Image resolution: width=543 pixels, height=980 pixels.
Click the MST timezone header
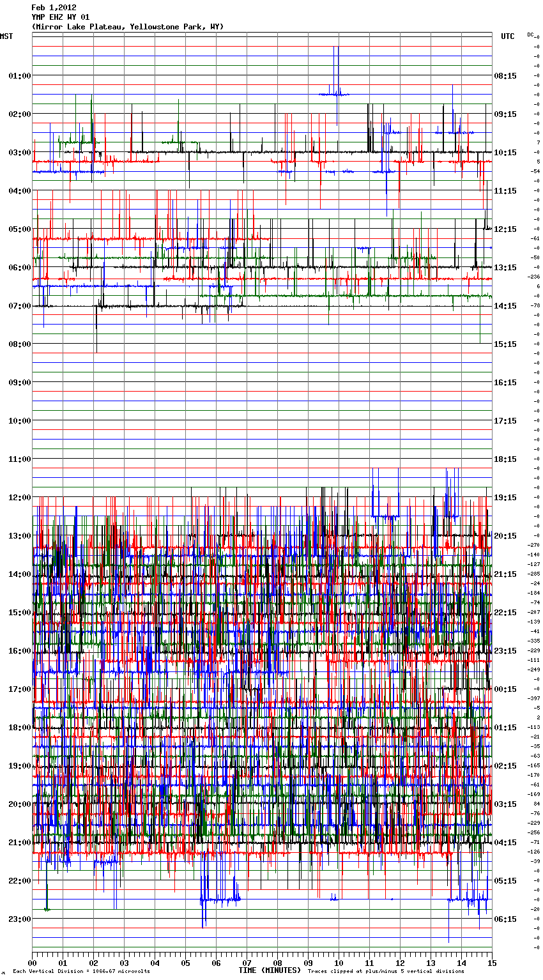(x=6, y=36)
